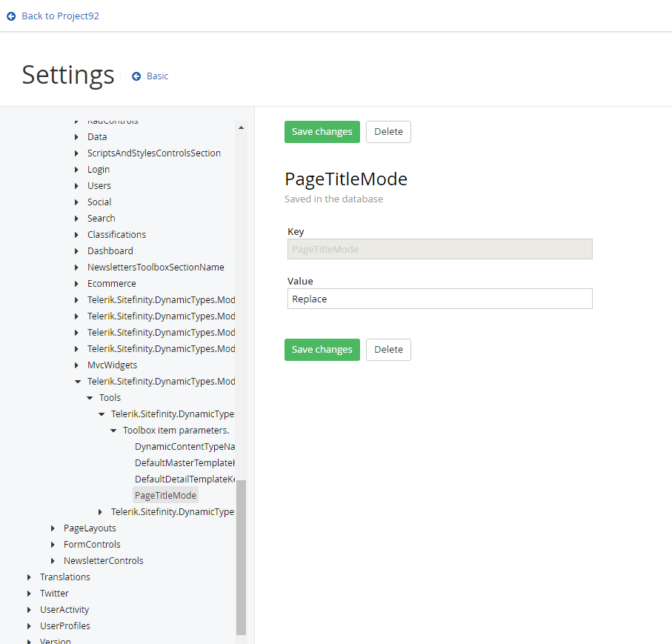Expand the Login node arrow
Viewport: 672px width, 644px height.
[76, 170]
